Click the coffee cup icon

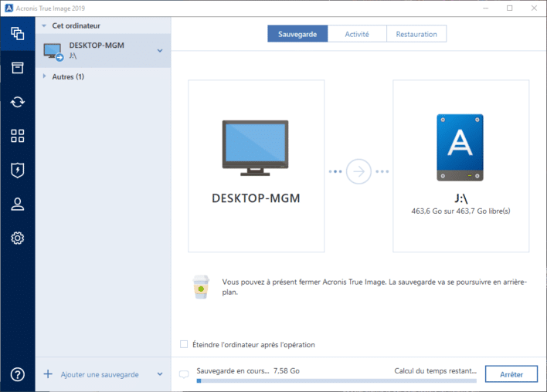pos(201,287)
